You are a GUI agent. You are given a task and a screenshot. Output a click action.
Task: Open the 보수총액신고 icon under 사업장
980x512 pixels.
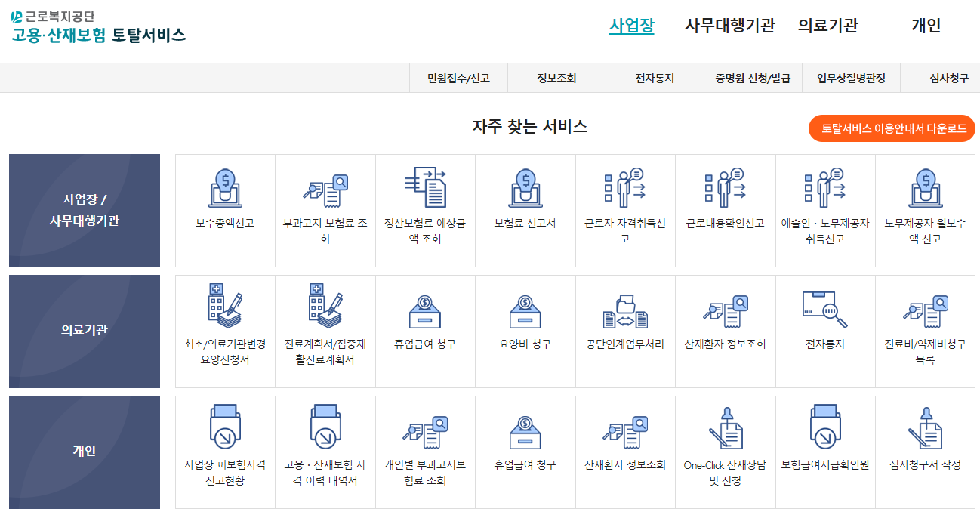(225, 188)
